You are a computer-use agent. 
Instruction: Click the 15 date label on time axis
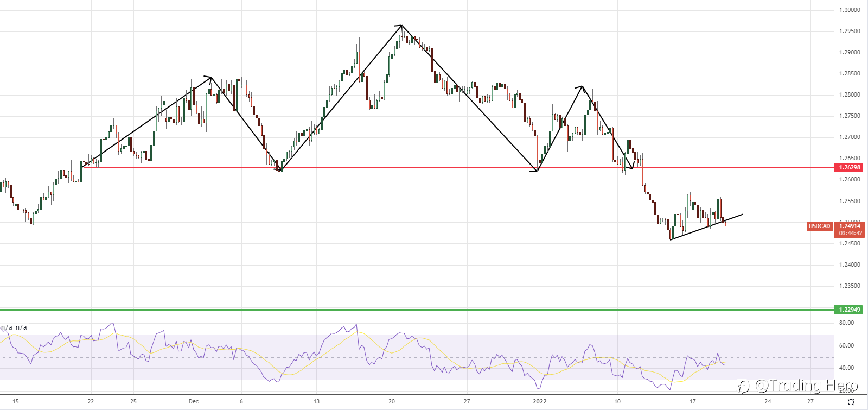coord(16,402)
